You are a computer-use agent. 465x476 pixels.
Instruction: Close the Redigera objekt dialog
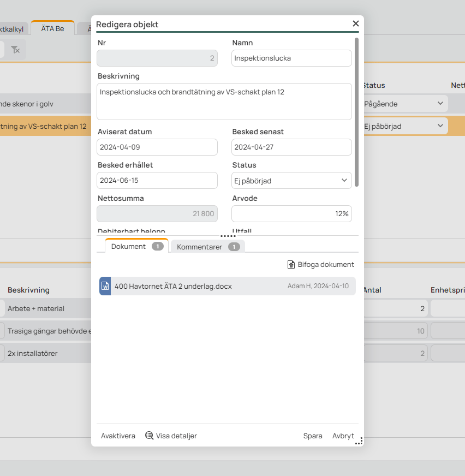[x=356, y=23]
